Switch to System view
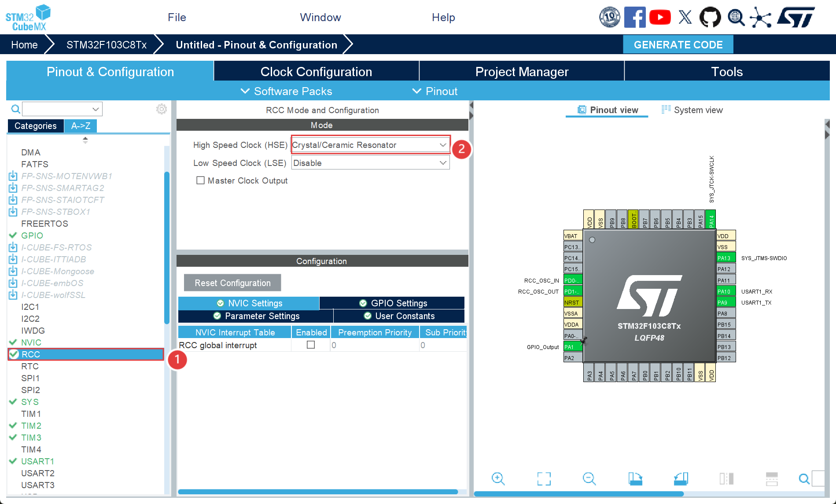836x504 pixels. pyautogui.click(x=692, y=110)
